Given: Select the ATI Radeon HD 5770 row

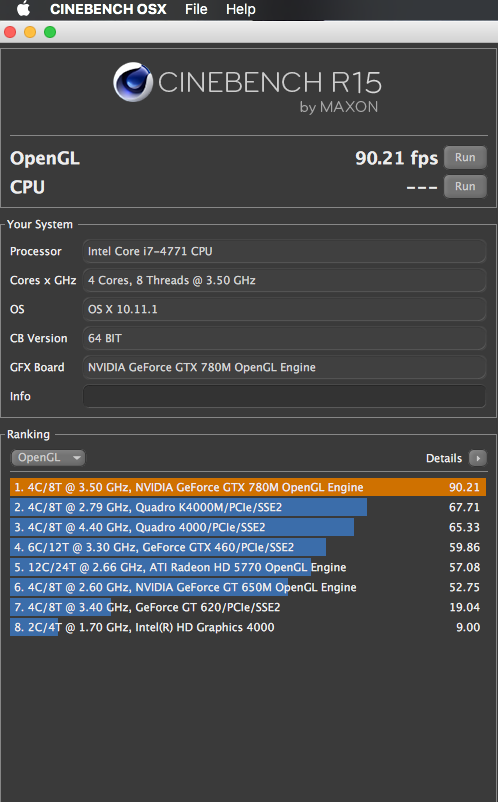Looking at the screenshot, I should (247, 567).
